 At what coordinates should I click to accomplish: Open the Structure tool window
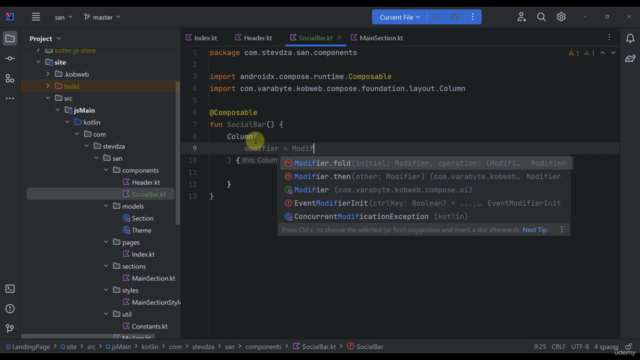pyautogui.click(x=10, y=78)
